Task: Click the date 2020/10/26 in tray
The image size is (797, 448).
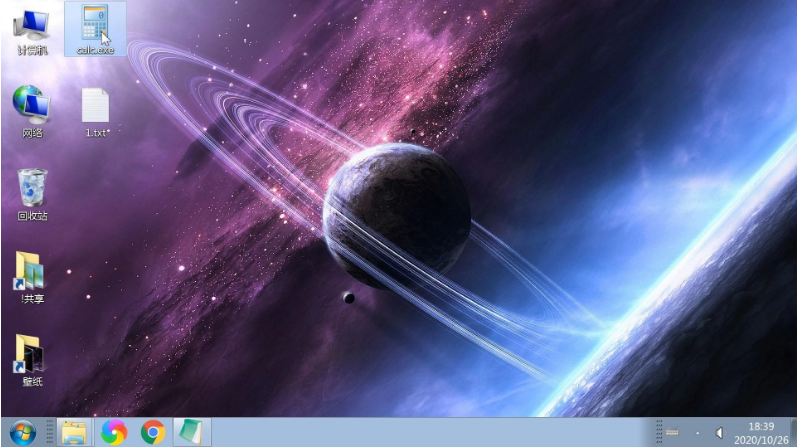Action: click(x=762, y=439)
